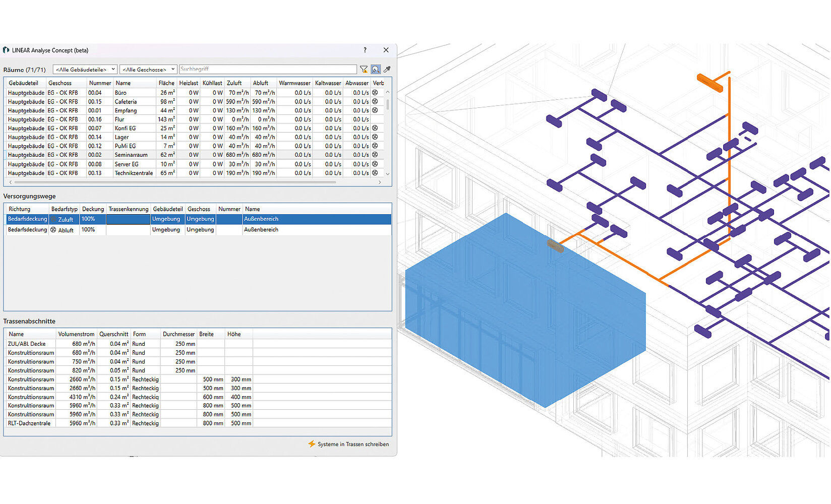The width and height of the screenshot is (831, 504).
Task: Sort rooms by Fläche column header
Action: [166, 83]
